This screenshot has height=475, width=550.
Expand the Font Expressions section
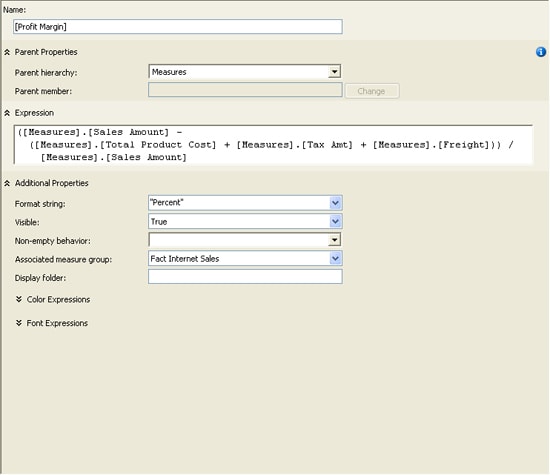[x=19, y=323]
